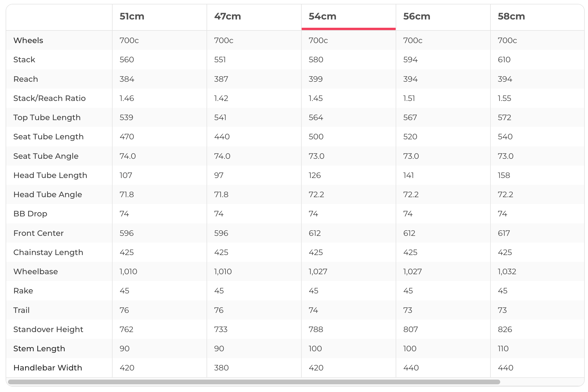Image resolution: width=588 pixels, height=392 pixels.
Task: Click the Wheels row label
Action: 28,40
